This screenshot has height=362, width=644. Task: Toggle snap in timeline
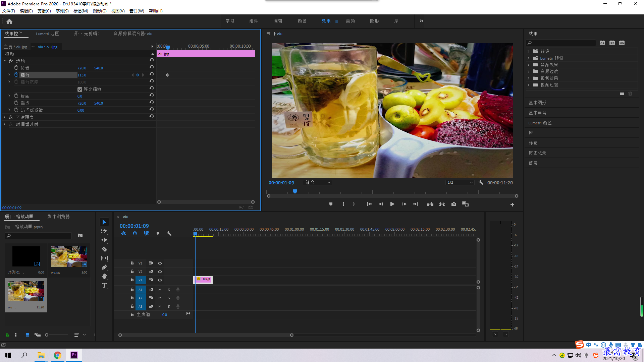point(135,233)
